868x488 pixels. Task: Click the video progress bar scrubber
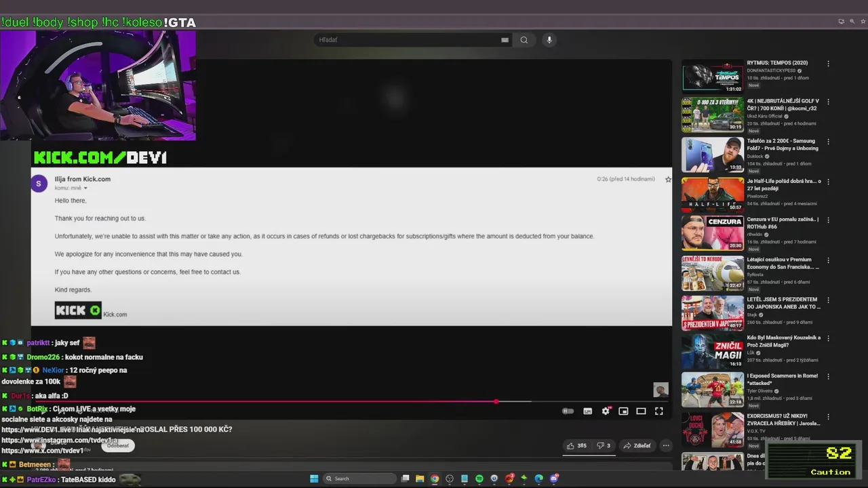point(496,401)
